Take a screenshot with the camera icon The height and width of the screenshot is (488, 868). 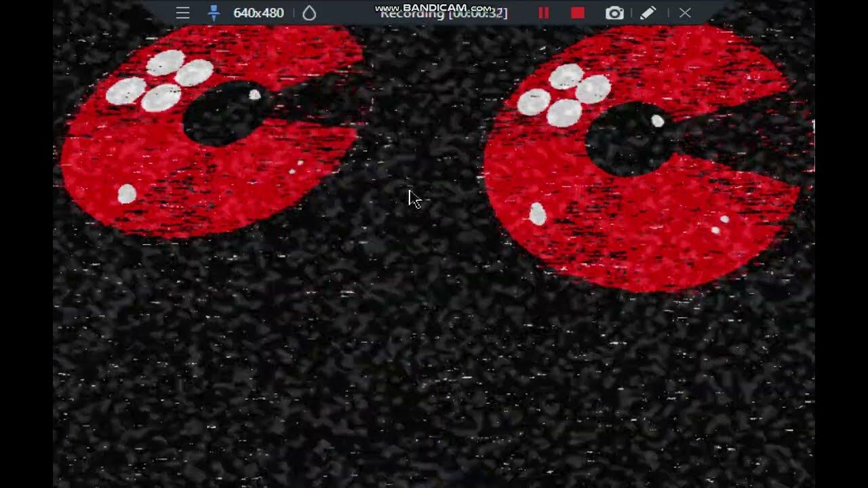(614, 13)
